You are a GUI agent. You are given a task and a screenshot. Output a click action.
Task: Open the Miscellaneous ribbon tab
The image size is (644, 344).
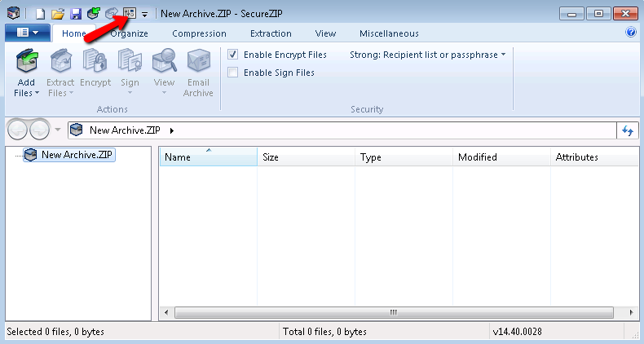[x=389, y=33]
